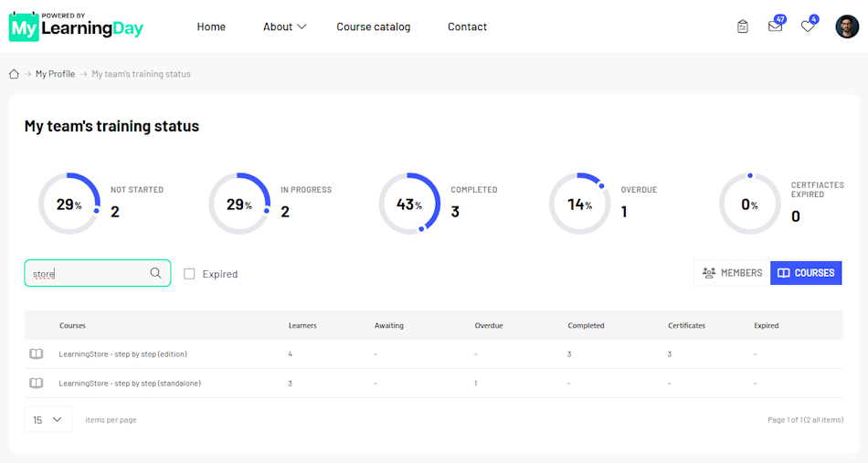Viewport: 868px width, 463px height.
Task: Go to My Profile breadcrumb link
Action: pos(55,74)
